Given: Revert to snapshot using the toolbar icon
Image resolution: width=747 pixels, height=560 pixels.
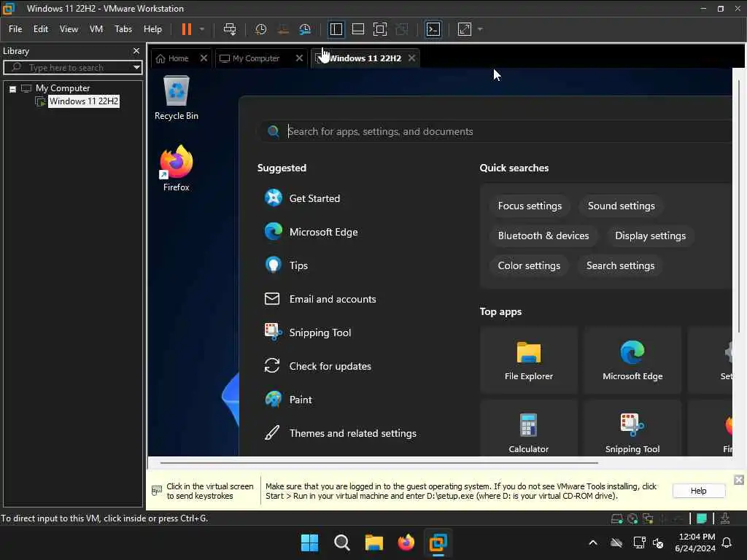Looking at the screenshot, I should (x=283, y=29).
